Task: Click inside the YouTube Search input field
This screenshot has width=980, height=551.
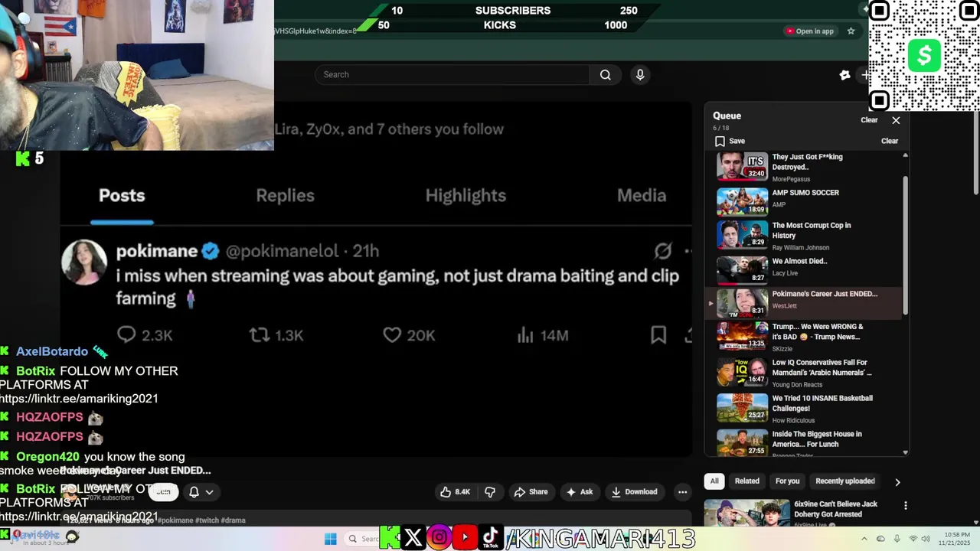Action: pyautogui.click(x=452, y=74)
